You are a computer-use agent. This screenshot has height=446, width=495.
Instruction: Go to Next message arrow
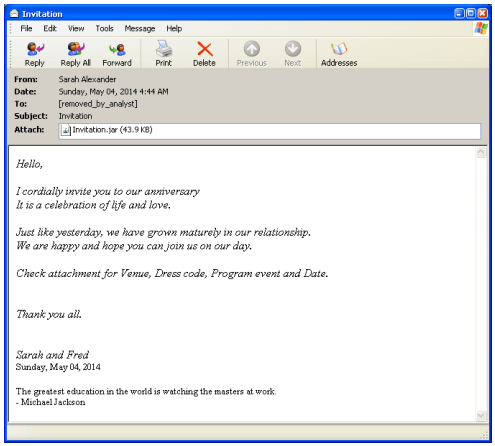(293, 49)
